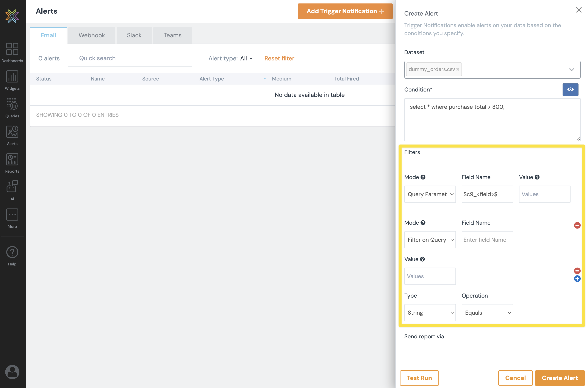Expand the String type dropdown
Image resolution: width=588 pixels, height=388 pixels.
coord(430,313)
